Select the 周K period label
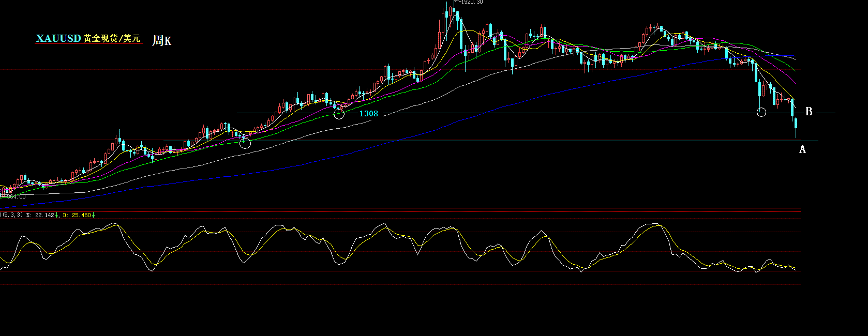This screenshot has width=868, height=336. (162, 41)
